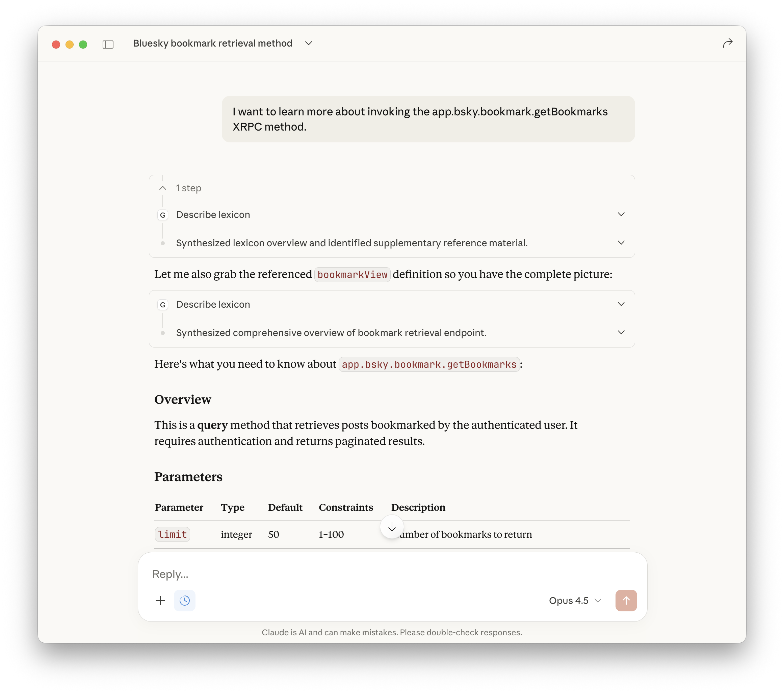Open the Opus 4.5 model selector
The image size is (784, 693).
pos(575,600)
